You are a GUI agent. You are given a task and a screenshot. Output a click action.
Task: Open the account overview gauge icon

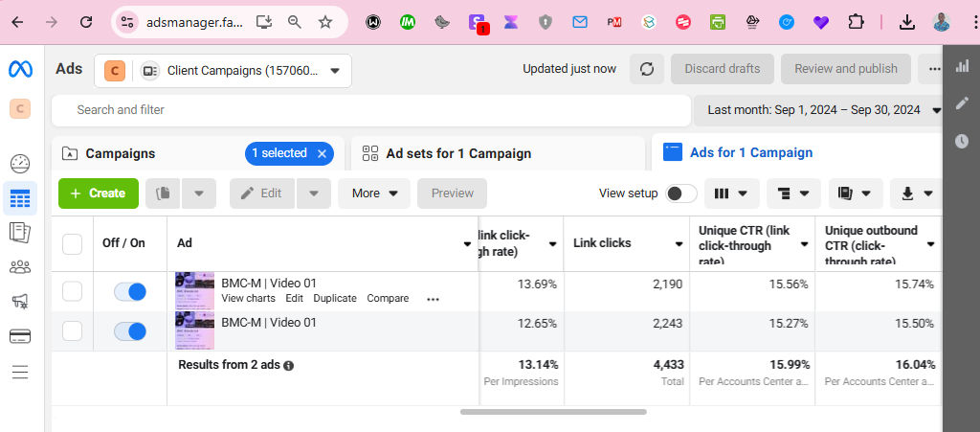point(20,164)
